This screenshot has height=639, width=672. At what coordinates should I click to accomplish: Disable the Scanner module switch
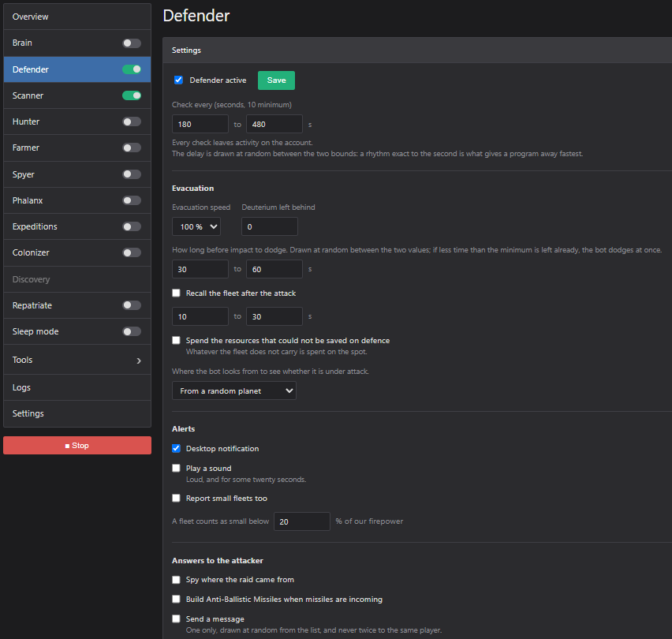[132, 95]
